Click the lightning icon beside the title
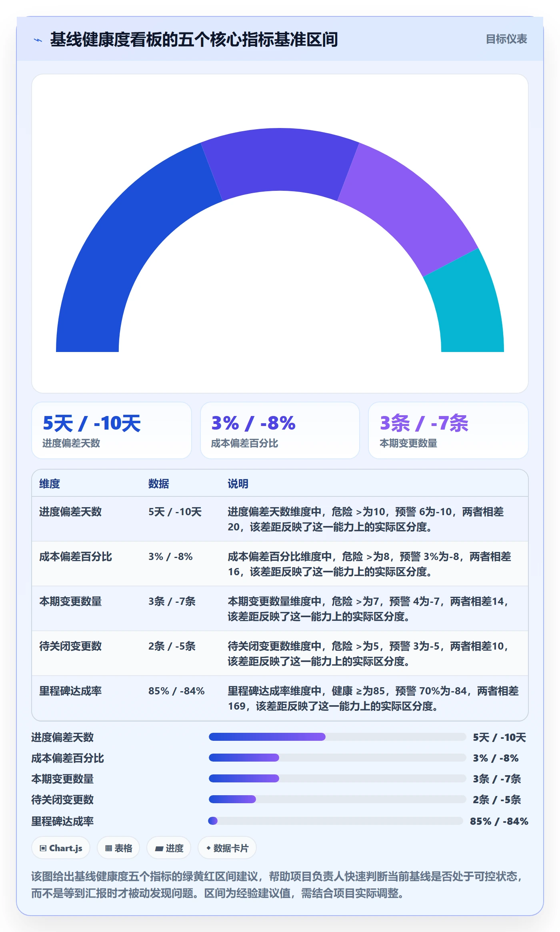560x932 pixels. click(38, 40)
